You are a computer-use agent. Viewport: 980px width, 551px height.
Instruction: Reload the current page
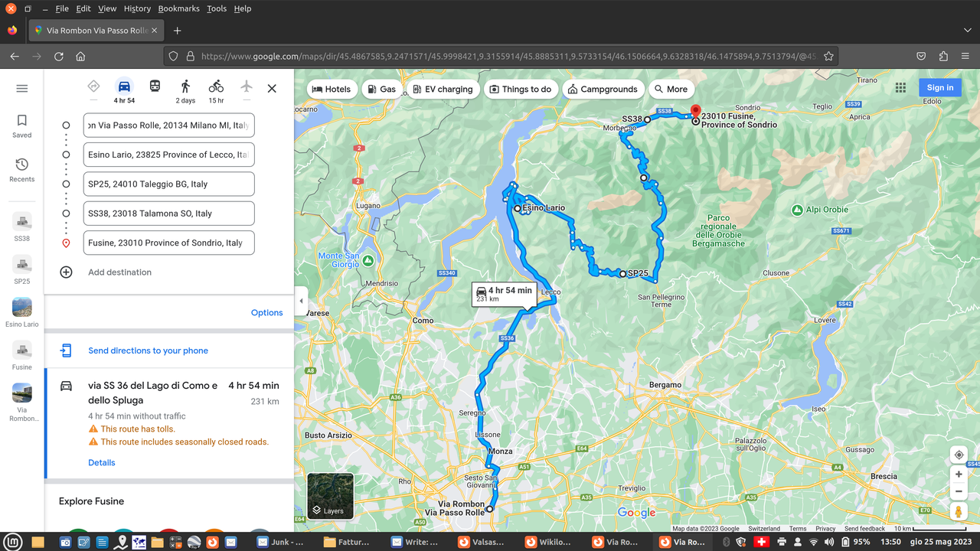point(59,56)
